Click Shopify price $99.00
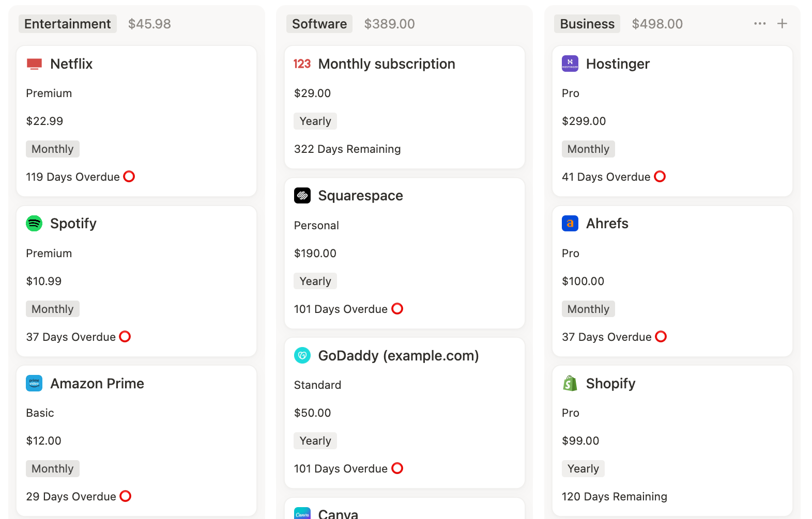This screenshot has height=519, width=812. point(580,441)
